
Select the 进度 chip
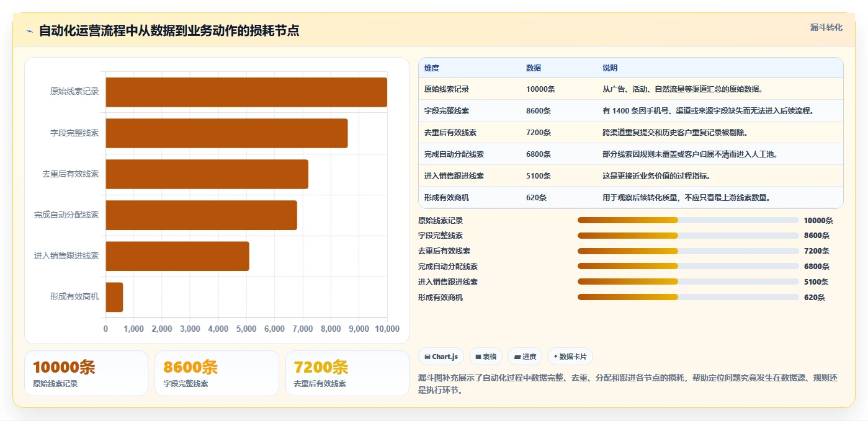tap(525, 357)
